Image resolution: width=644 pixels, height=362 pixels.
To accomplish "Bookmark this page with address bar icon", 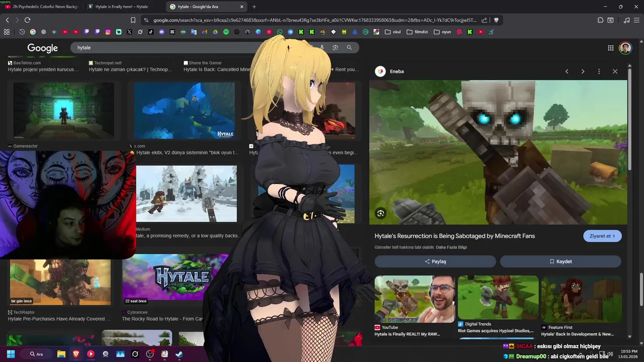I will click(133, 20).
